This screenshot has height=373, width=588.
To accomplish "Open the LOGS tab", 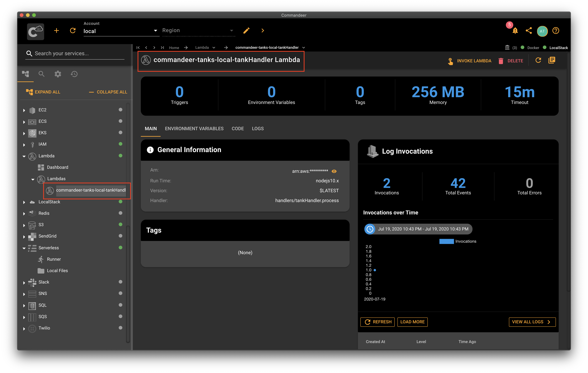I will [258, 128].
